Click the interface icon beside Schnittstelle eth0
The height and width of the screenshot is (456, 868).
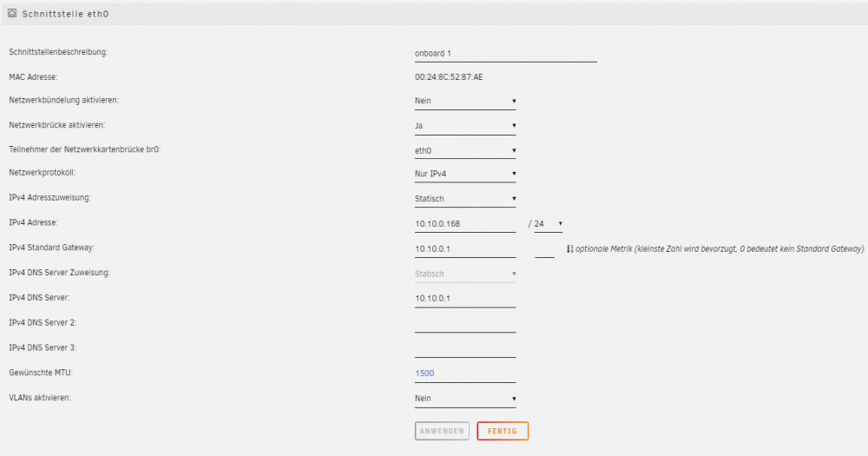(x=11, y=13)
